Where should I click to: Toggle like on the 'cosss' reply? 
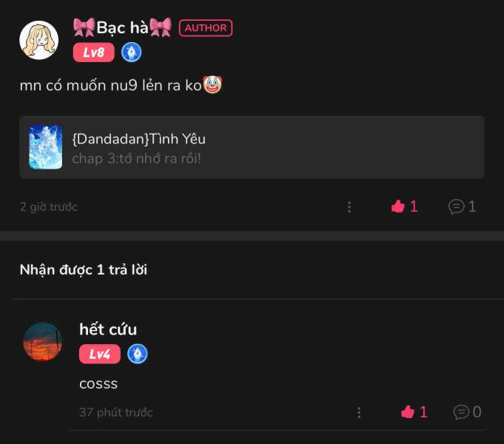point(414,412)
